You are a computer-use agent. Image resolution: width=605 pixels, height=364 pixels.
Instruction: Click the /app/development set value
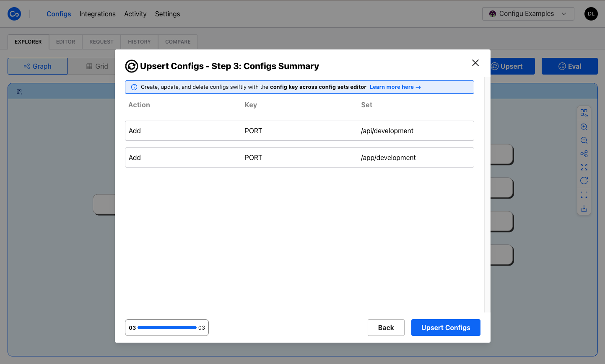388,157
